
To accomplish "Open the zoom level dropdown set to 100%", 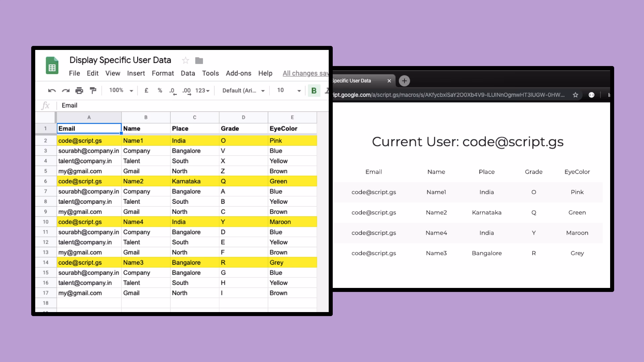I will pyautogui.click(x=120, y=90).
